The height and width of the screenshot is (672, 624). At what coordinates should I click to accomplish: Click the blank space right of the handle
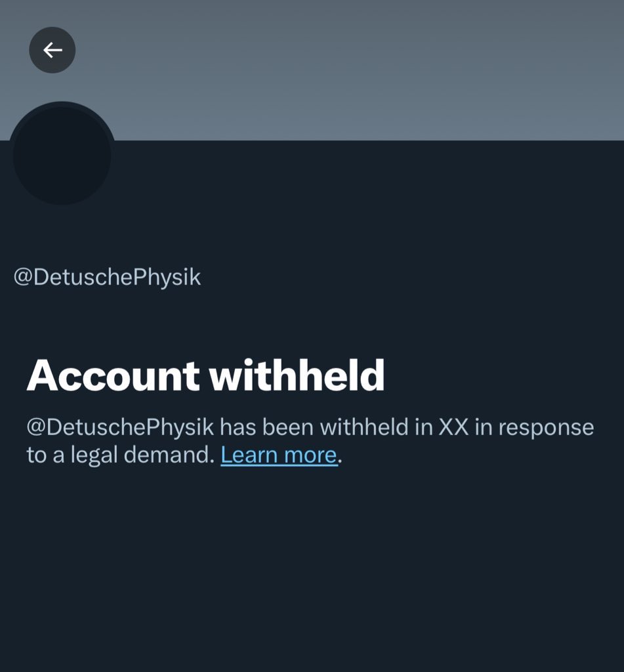(407, 278)
